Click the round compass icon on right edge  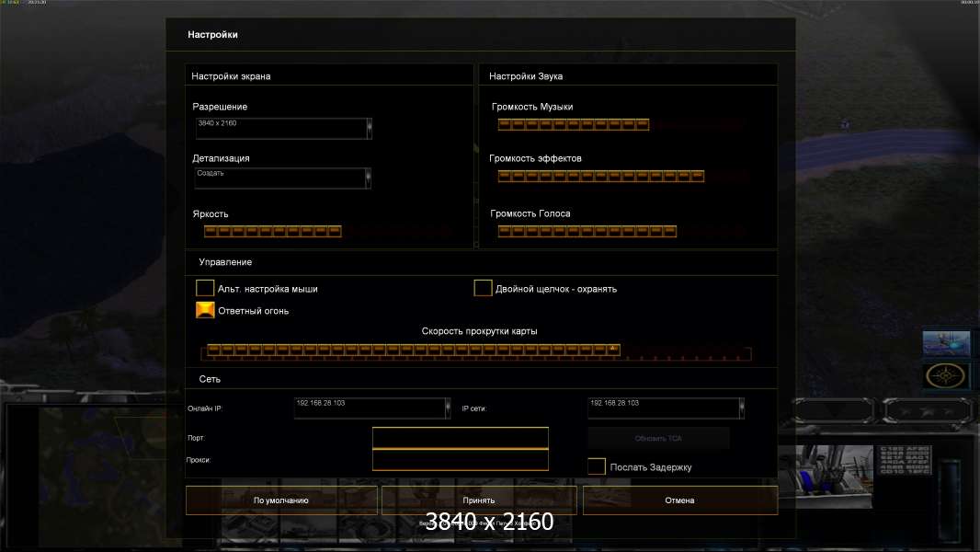946,375
